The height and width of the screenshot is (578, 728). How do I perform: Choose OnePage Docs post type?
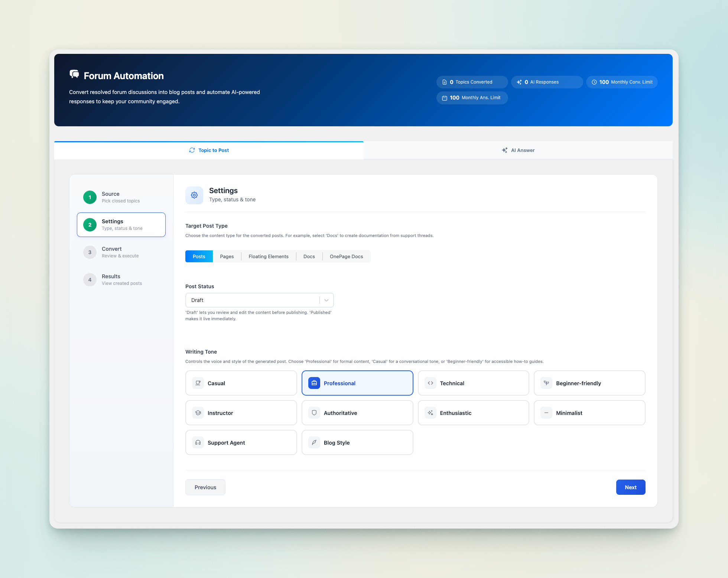(346, 256)
